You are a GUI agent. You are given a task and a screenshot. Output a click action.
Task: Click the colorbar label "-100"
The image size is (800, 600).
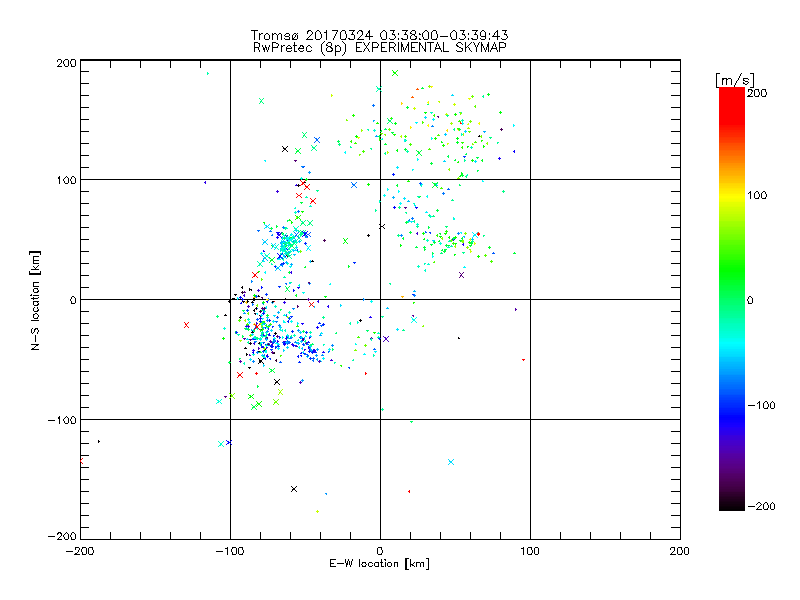[761, 405]
